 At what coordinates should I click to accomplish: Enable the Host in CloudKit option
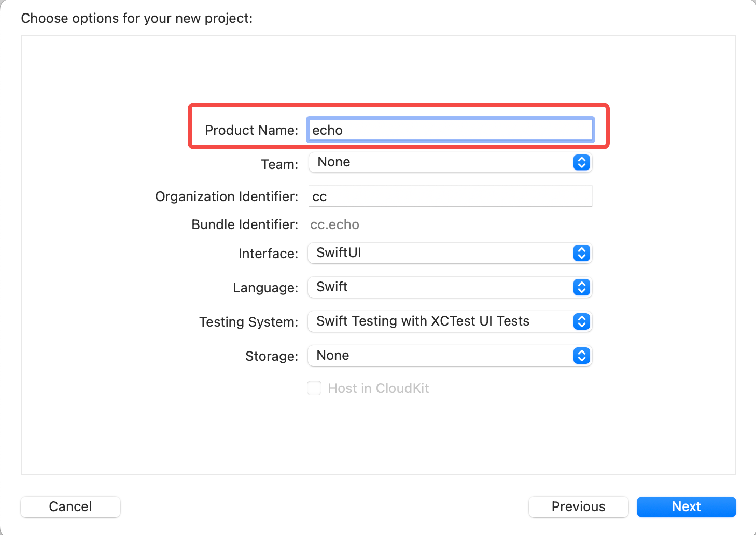[314, 388]
